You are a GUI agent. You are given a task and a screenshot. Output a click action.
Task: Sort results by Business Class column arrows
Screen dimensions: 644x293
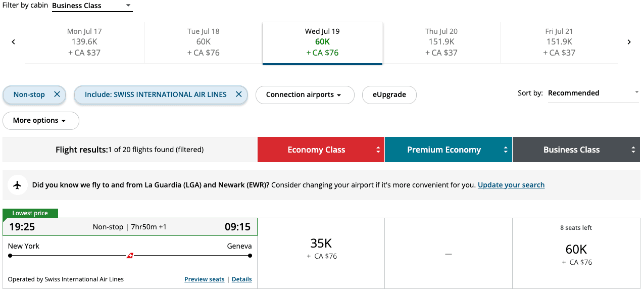(x=632, y=150)
